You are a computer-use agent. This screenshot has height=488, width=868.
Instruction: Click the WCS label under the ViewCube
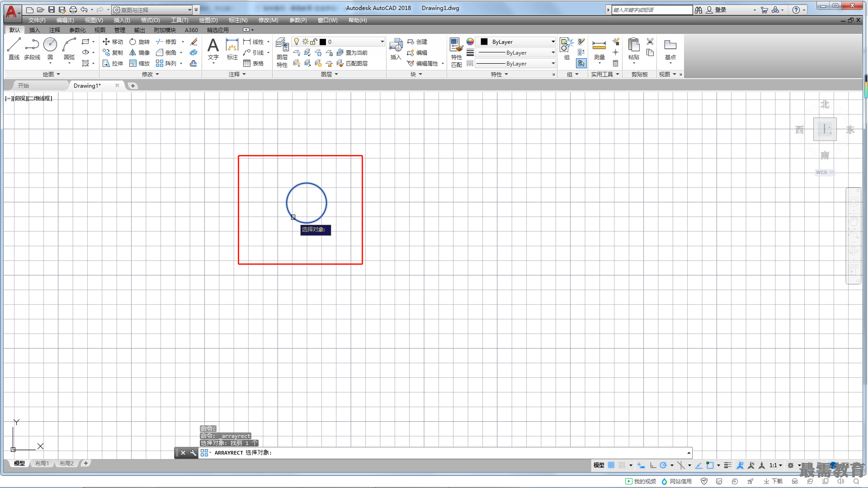click(821, 172)
